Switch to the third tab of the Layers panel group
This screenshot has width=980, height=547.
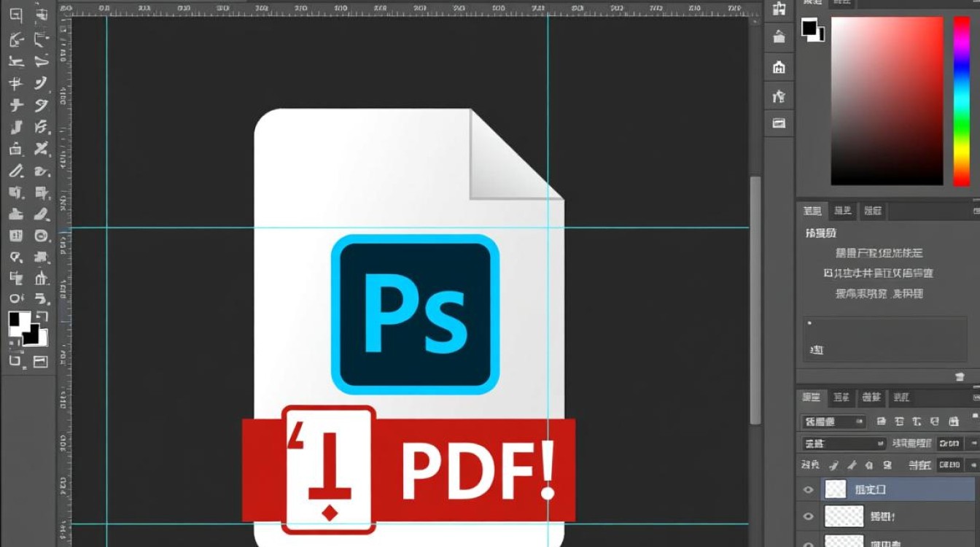coord(871,397)
